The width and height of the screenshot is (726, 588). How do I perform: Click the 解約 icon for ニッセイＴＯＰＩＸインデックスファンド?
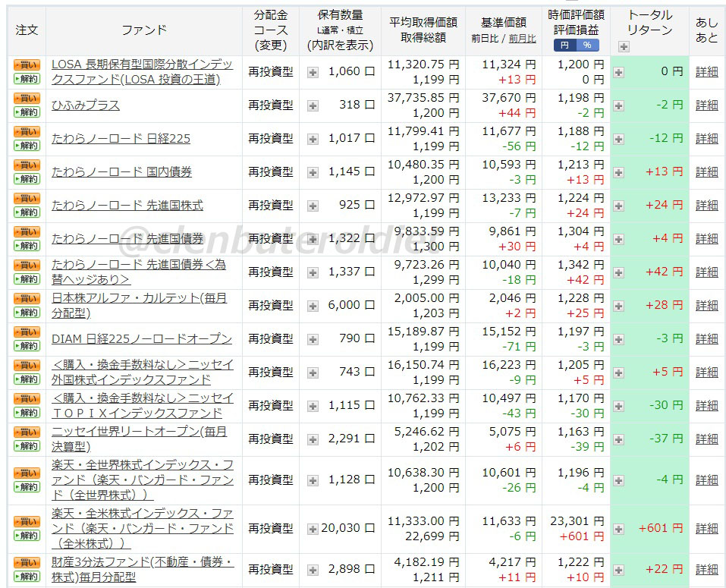25,411
